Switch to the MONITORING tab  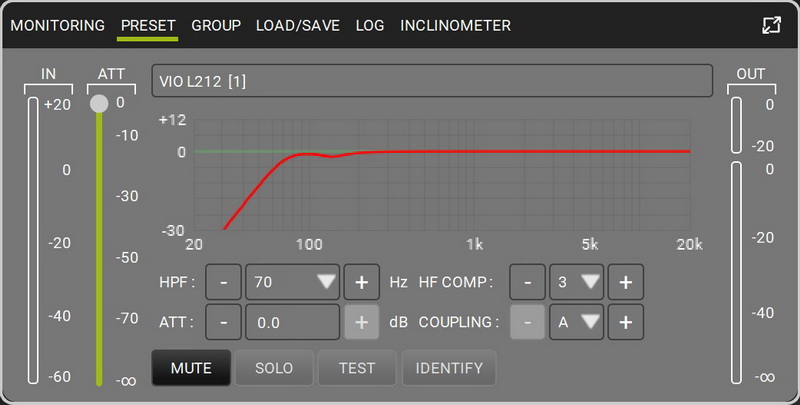tap(58, 26)
